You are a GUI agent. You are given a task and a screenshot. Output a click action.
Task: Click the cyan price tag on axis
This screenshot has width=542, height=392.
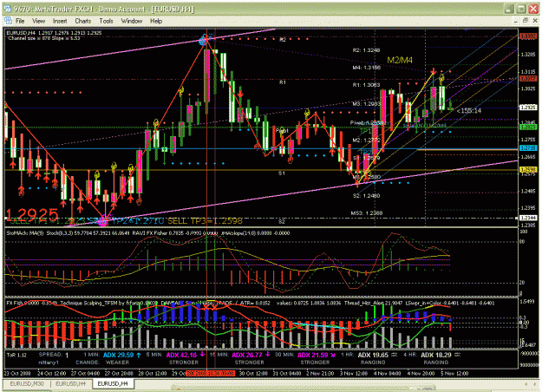(528, 148)
